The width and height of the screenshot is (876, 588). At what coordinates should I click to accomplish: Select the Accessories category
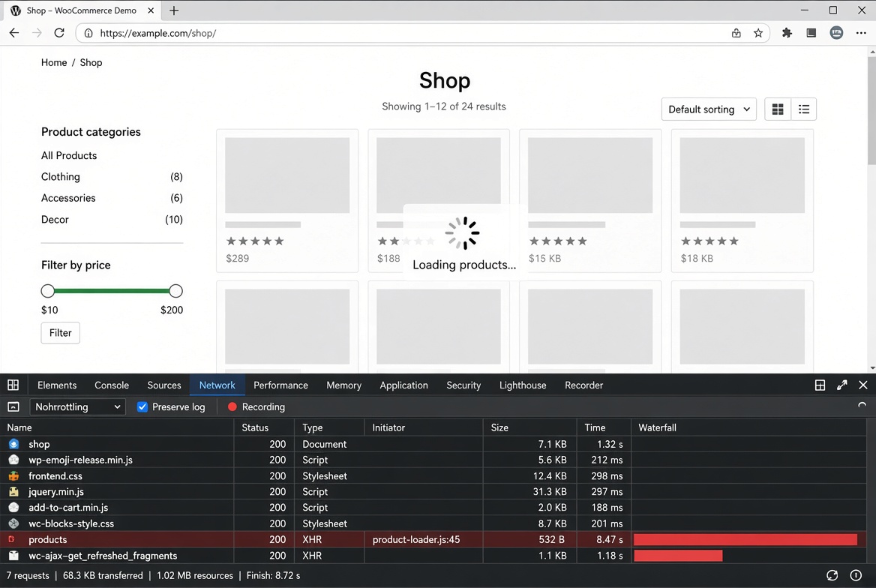tap(68, 198)
